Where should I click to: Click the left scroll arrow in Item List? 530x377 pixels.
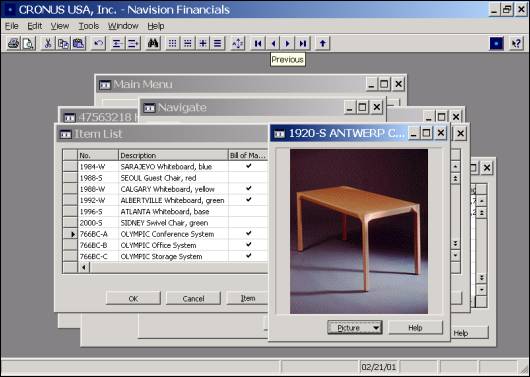tap(84, 267)
